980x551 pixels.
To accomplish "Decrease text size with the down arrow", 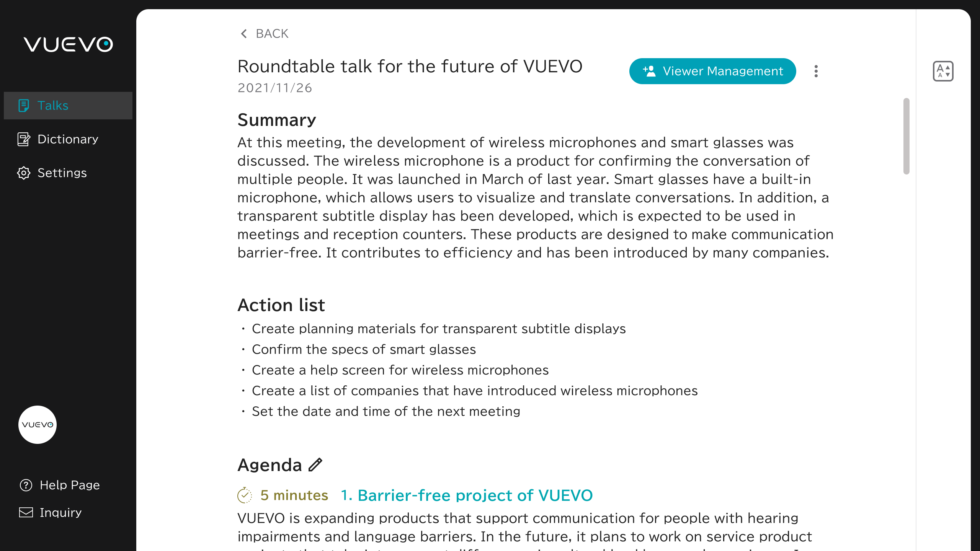I will [x=947, y=75].
